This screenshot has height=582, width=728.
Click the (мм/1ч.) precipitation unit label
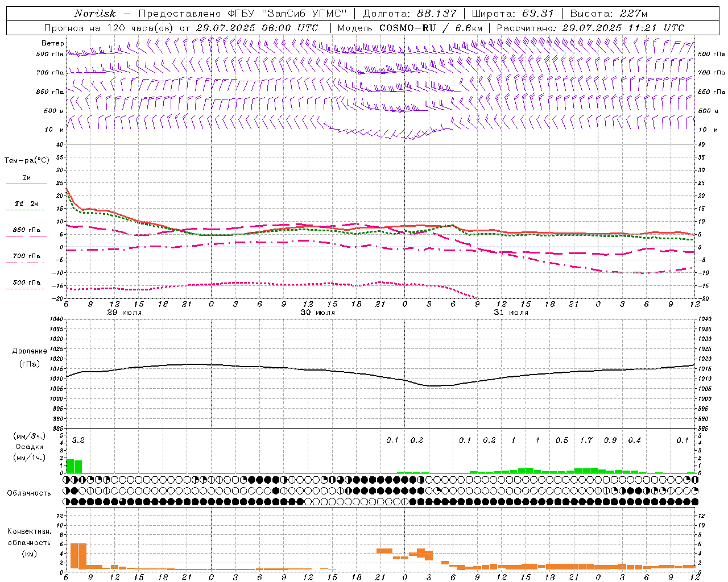30,458
